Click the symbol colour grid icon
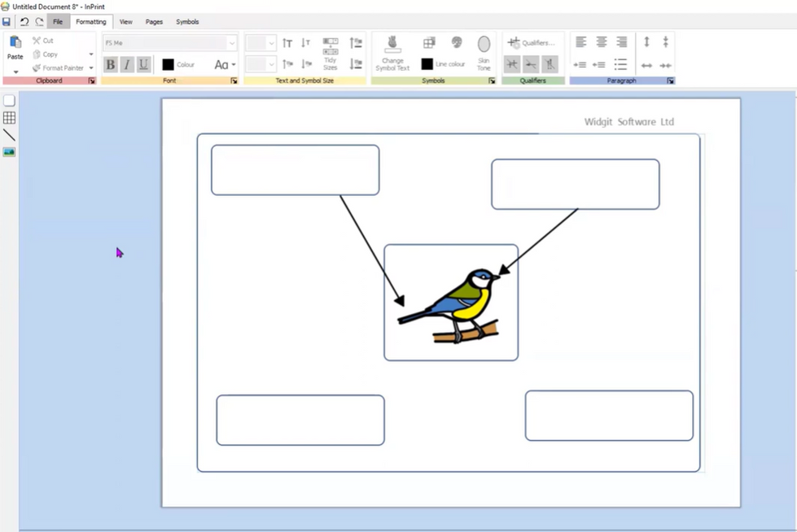797x532 pixels. [x=429, y=42]
